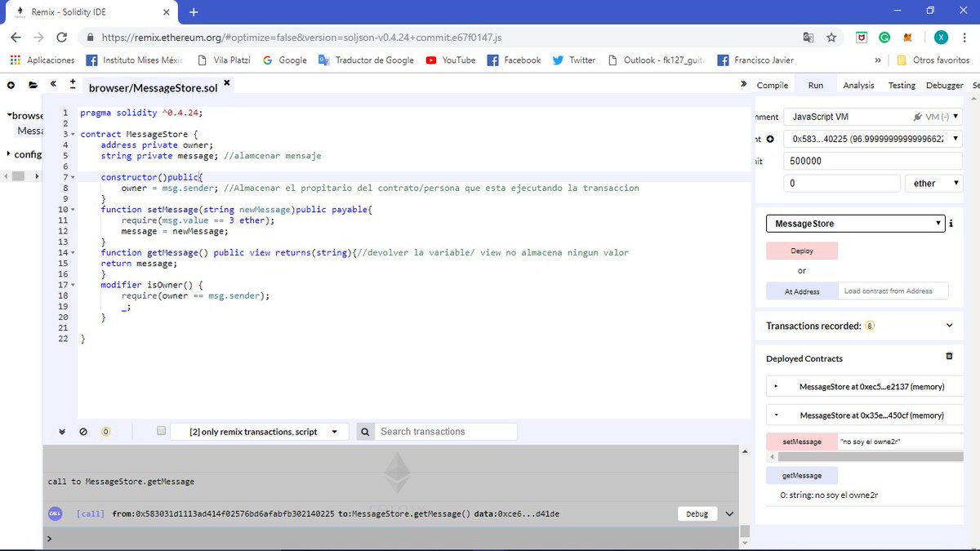This screenshot has height=551, width=980.
Task: Clear the console with the ban icon
Action: [x=82, y=432]
